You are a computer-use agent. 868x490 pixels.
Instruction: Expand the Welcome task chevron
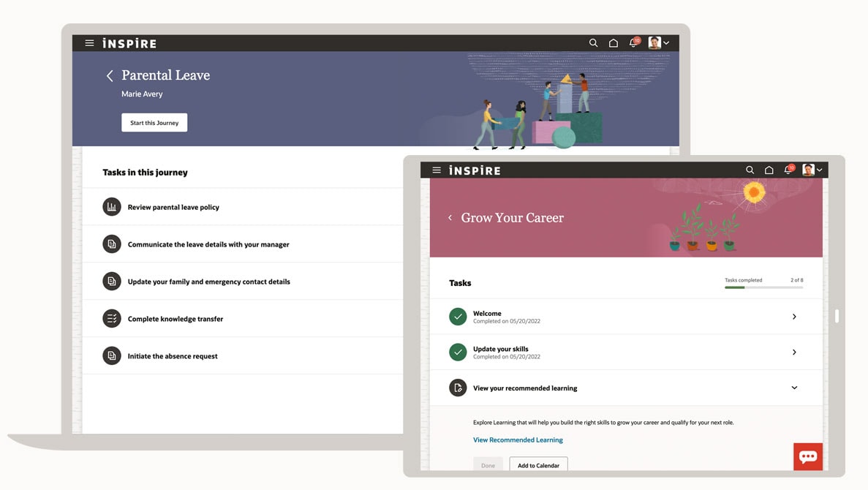point(794,317)
